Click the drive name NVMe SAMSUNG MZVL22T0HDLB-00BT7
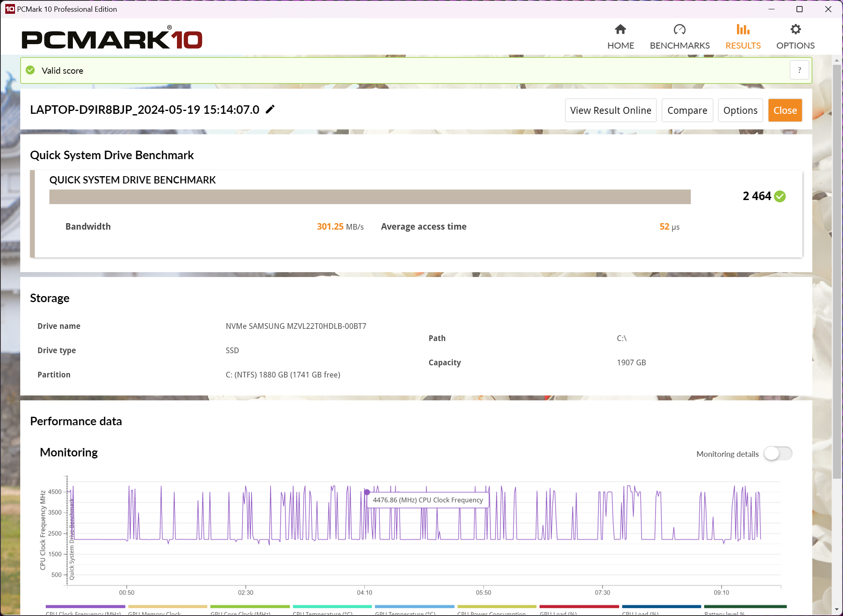The height and width of the screenshot is (616, 843). (x=296, y=326)
